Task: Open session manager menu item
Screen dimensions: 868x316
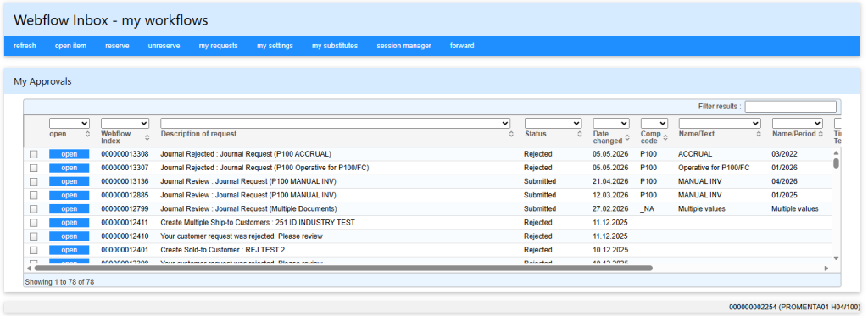Action: 404,46
